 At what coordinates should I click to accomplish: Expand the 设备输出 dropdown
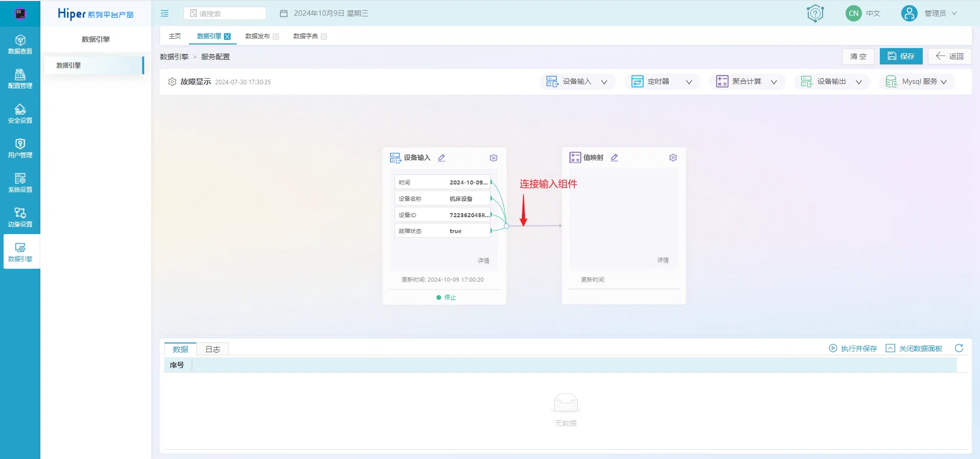click(858, 82)
